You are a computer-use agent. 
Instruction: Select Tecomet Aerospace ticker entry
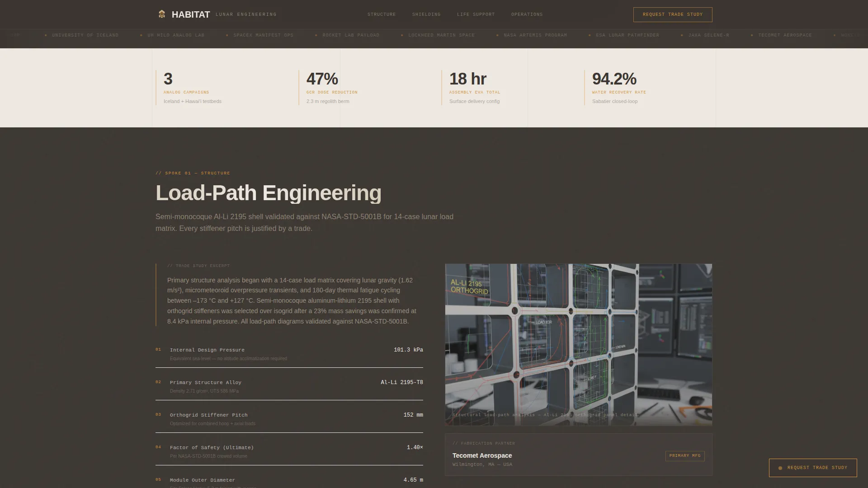(x=785, y=35)
